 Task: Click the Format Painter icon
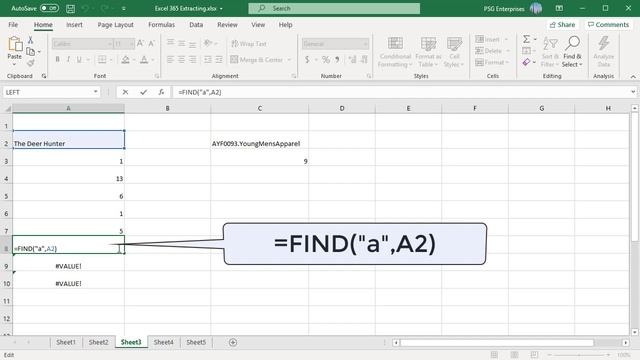coord(30,63)
